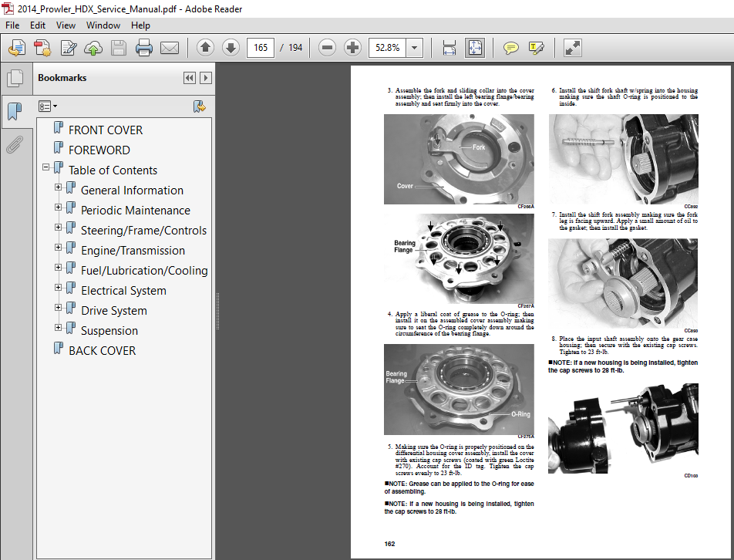This screenshot has width=734, height=560.
Task: Go to previous page arrow
Action: [205, 47]
